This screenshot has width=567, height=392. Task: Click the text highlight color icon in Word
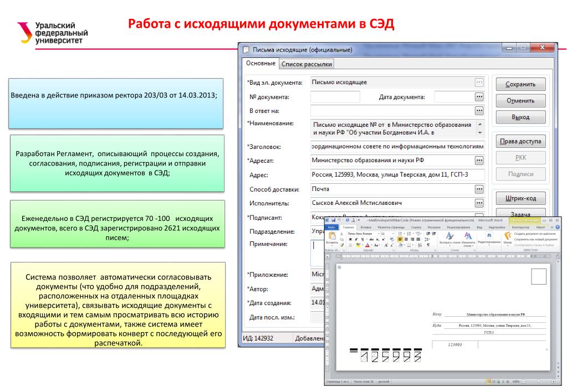click(x=358, y=245)
